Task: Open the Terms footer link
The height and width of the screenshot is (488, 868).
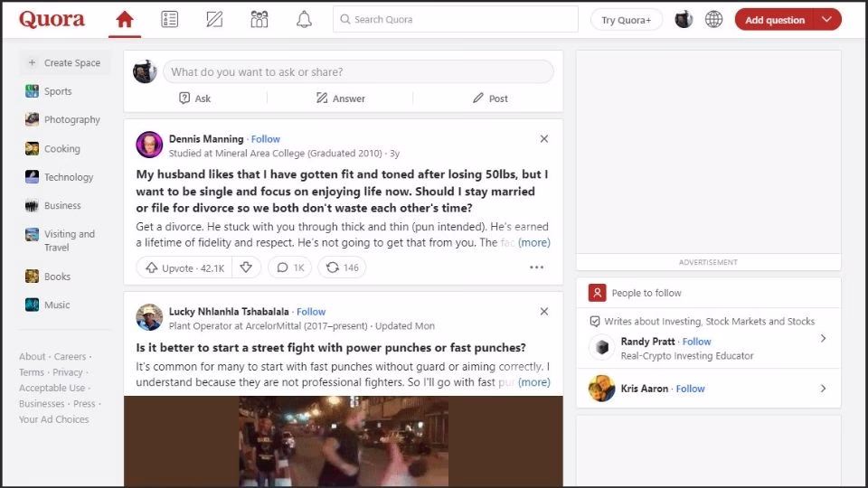Action: [x=32, y=372]
